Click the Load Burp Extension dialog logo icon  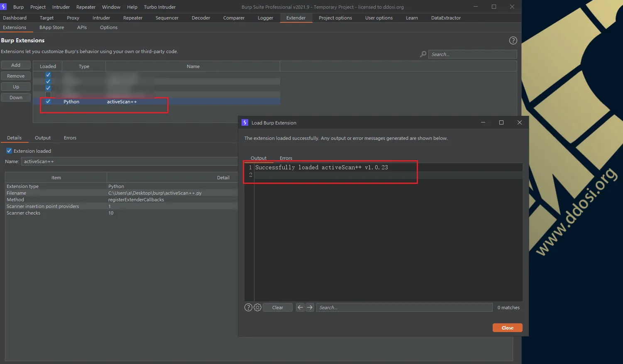(x=245, y=122)
